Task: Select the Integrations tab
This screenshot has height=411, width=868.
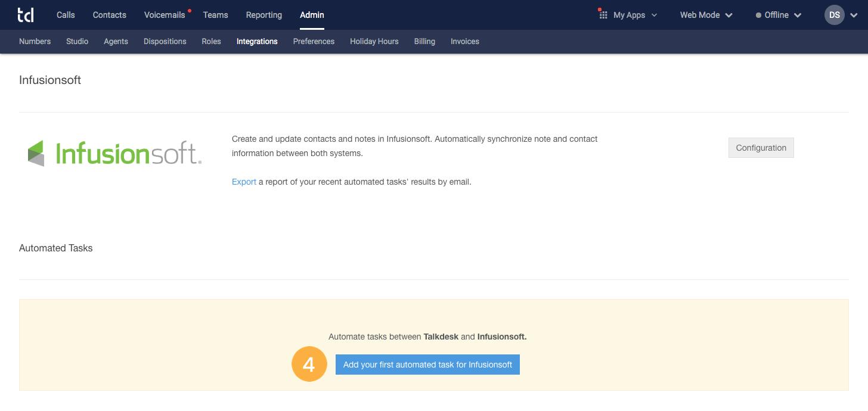Action: click(x=256, y=41)
